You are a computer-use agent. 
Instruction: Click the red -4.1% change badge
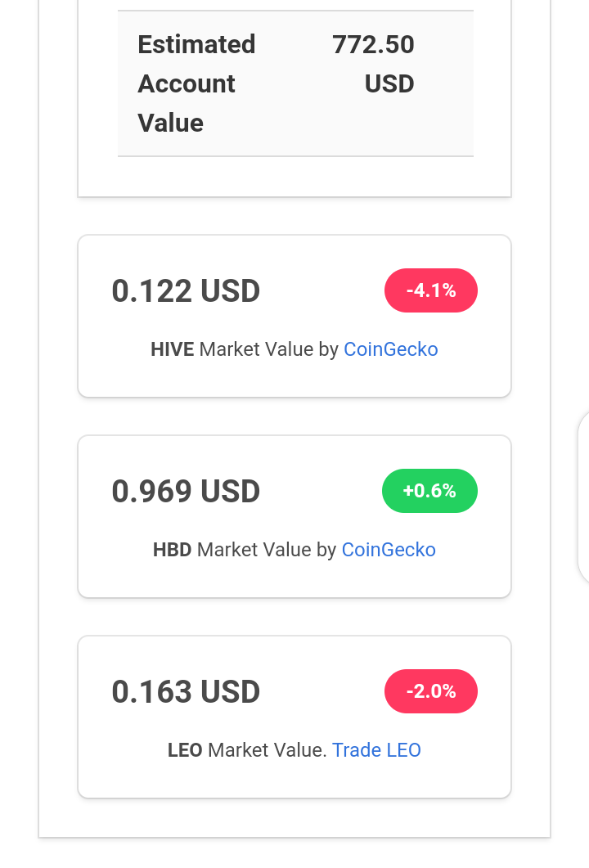(430, 290)
